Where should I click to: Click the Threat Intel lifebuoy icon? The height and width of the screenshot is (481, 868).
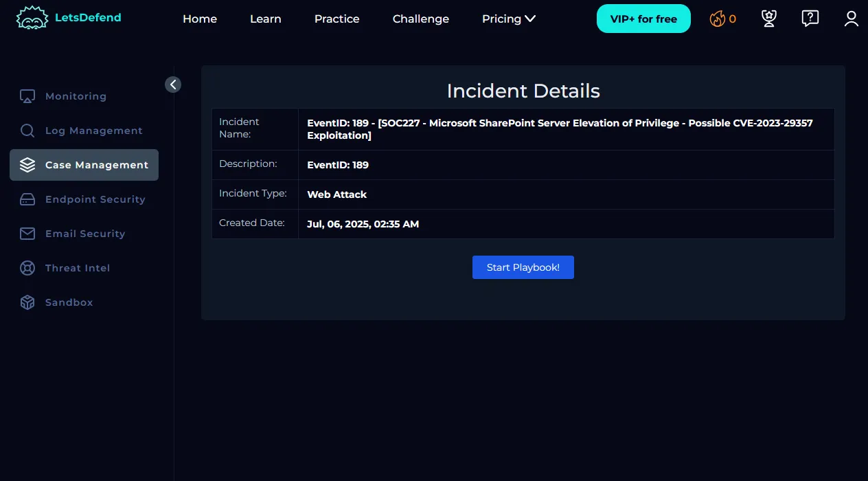coord(27,268)
